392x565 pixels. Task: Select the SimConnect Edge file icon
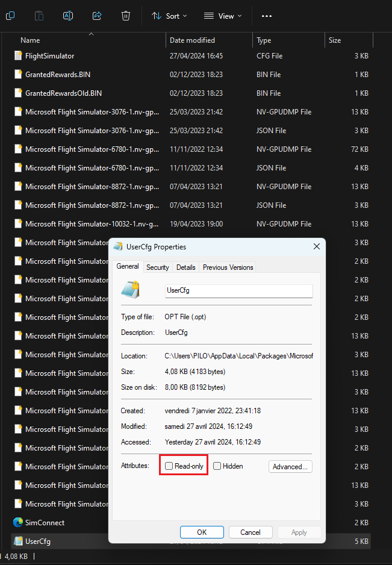pos(18,522)
